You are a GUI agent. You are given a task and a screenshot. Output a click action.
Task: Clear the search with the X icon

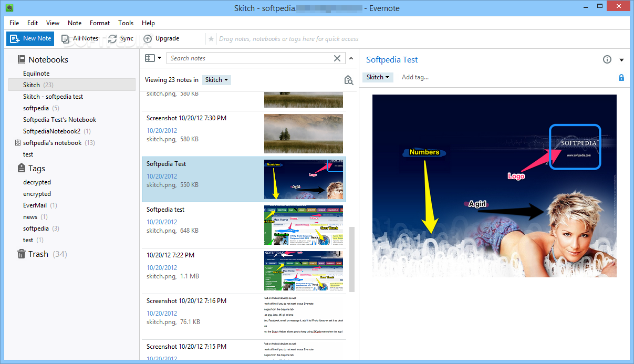coord(337,58)
